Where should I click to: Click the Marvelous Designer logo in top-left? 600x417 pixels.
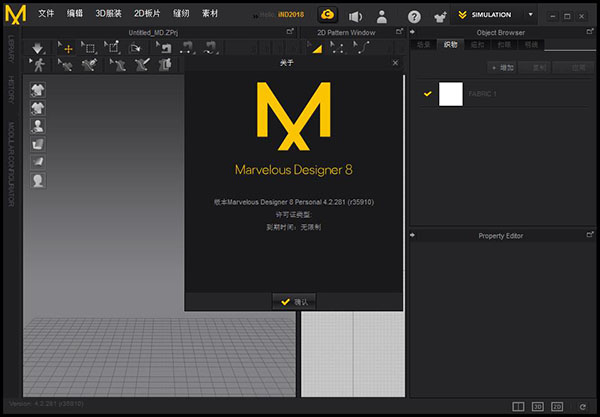15,15
